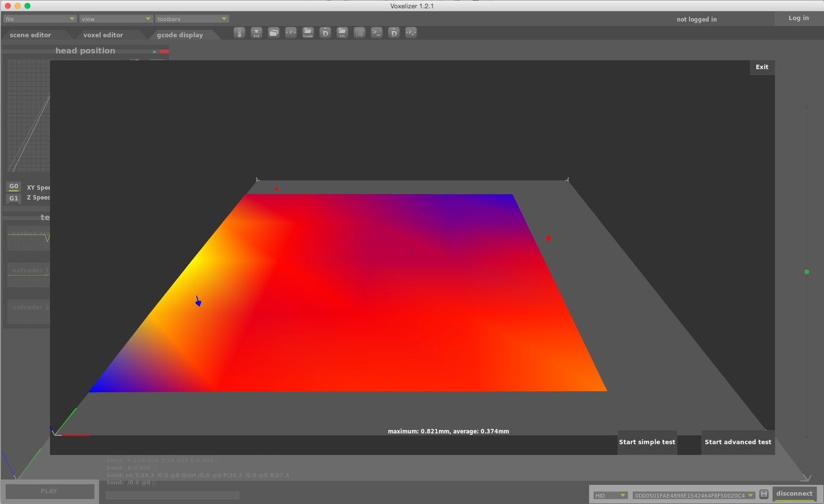
Task: Exit the bed calibration view
Action: click(762, 67)
